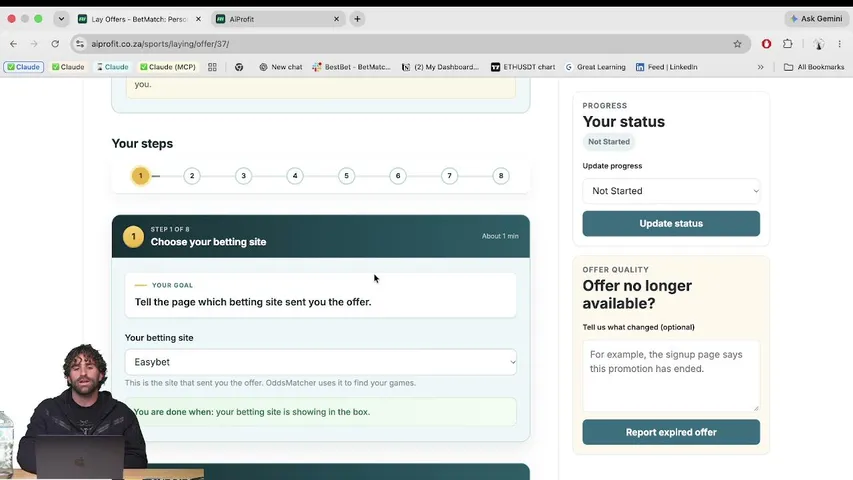Select the Lay Offers - BetMatch tab

tap(140, 19)
